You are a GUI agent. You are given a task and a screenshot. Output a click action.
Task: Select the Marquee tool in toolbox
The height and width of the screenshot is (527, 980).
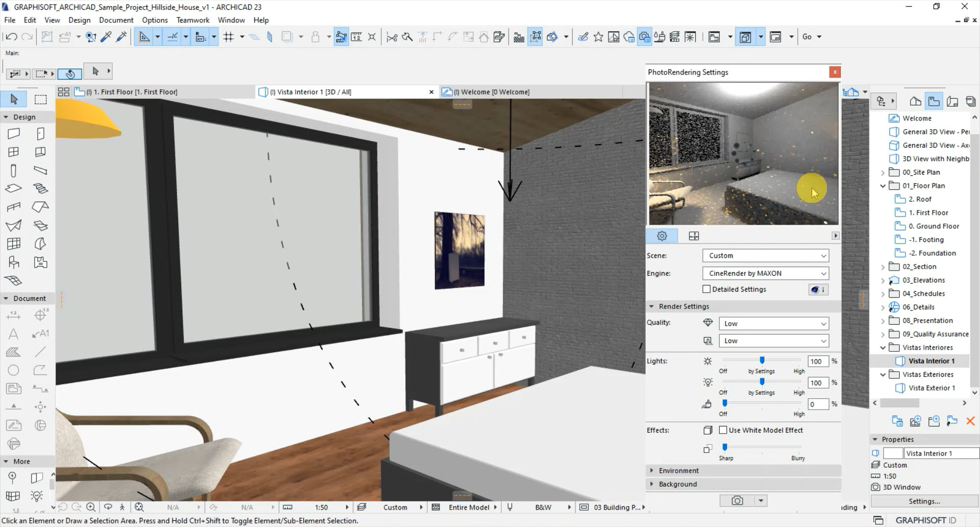tap(40, 99)
